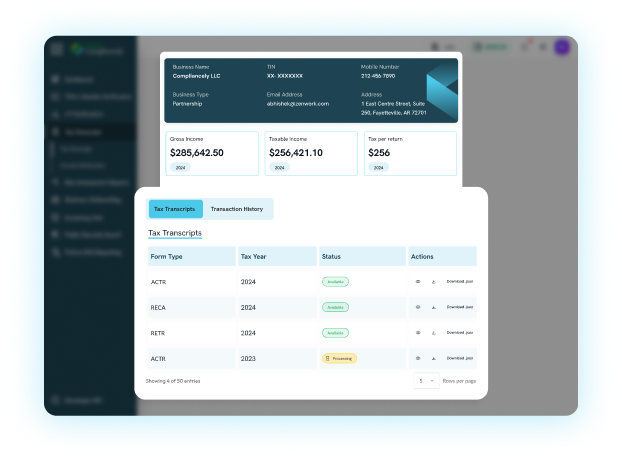
Task: Click the 2024 tag under Gross Income
Action: (x=181, y=168)
